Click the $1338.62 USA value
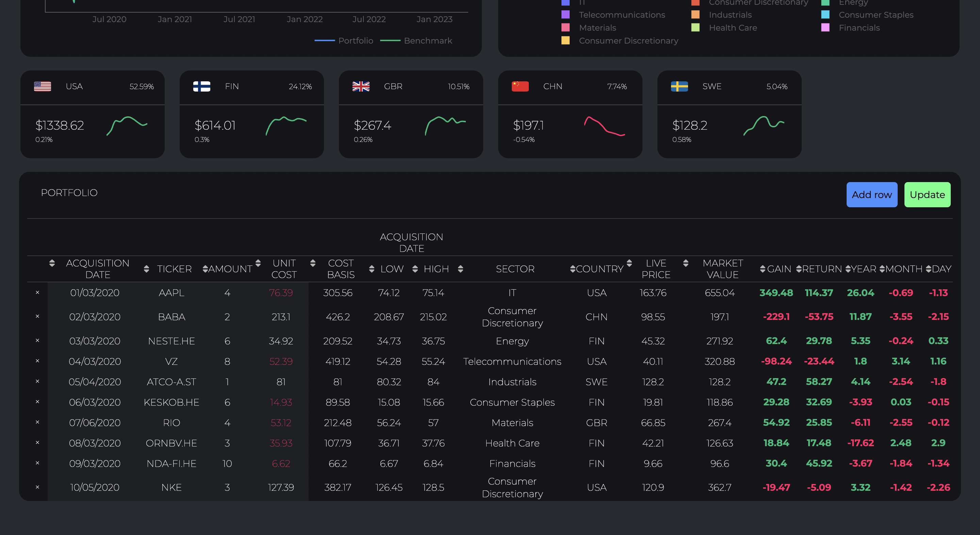980x535 pixels. click(x=60, y=125)
